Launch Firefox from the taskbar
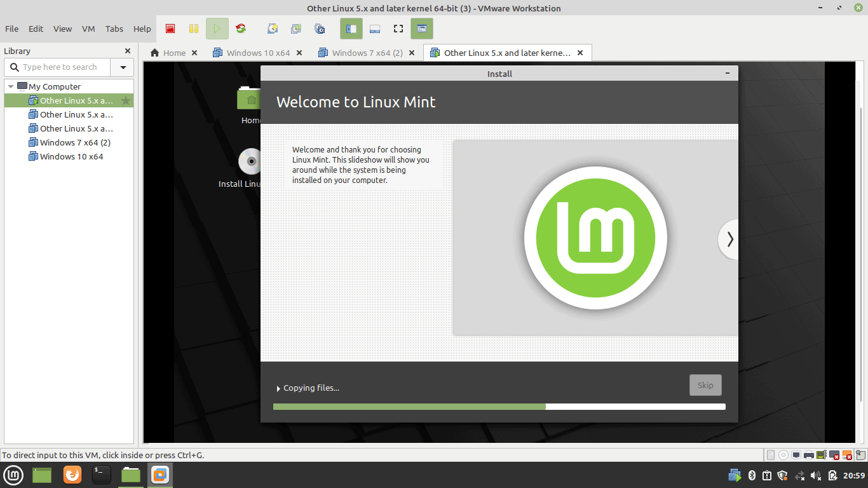The width and height of the screenshot is (868, 488). click(x=72, y=475)
